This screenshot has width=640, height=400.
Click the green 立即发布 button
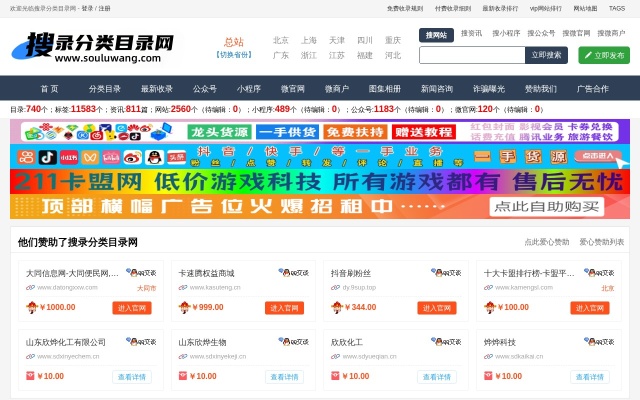coord(604,56)
